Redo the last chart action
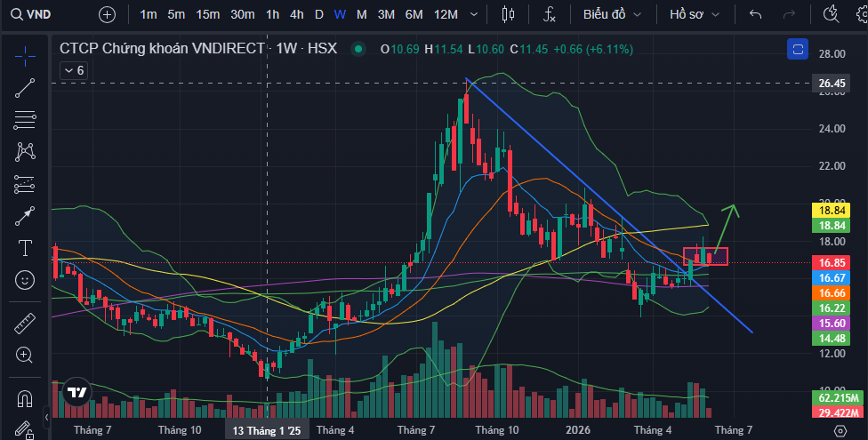This screenshot has width=868, height=440. point(790,14)
